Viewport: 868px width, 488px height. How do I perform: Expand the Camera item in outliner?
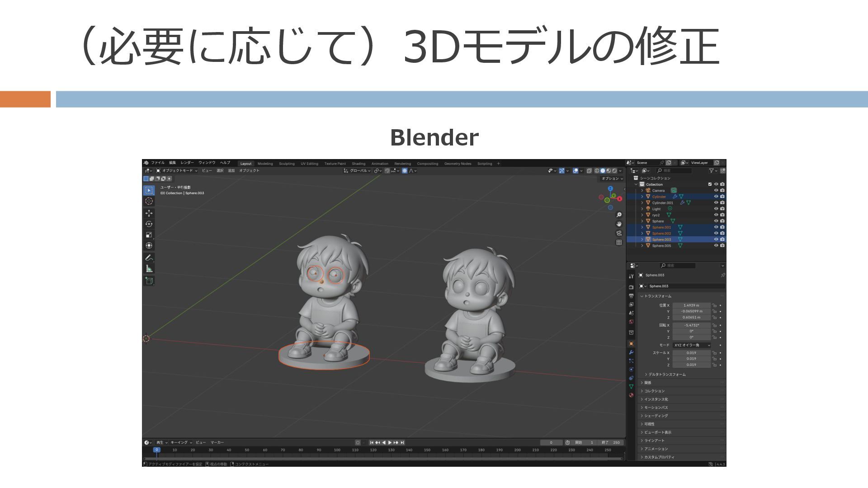click(x=642, y=191)
